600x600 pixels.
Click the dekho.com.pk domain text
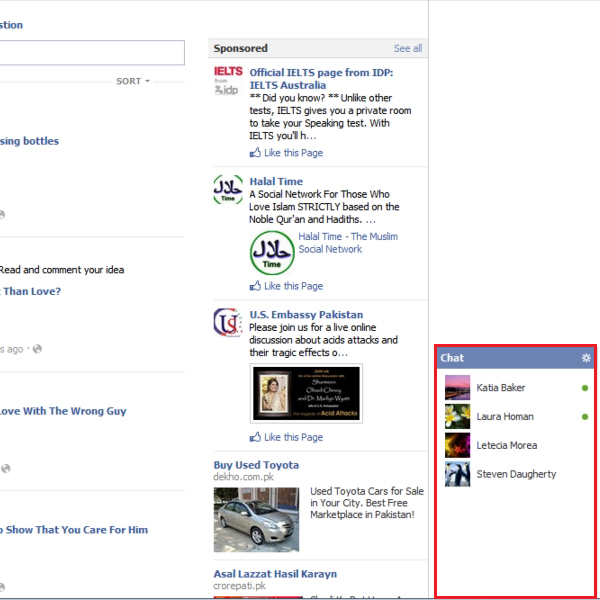(243, 477)
